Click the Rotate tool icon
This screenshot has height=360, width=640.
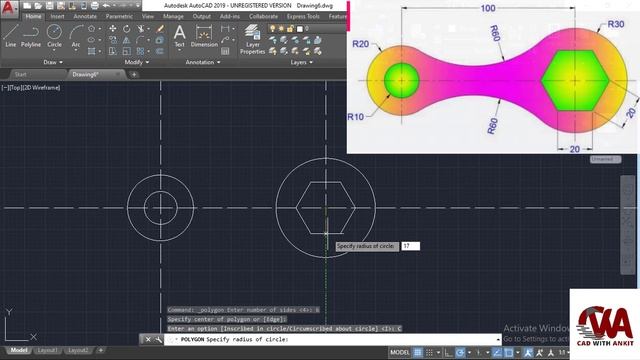coord(127,29)
